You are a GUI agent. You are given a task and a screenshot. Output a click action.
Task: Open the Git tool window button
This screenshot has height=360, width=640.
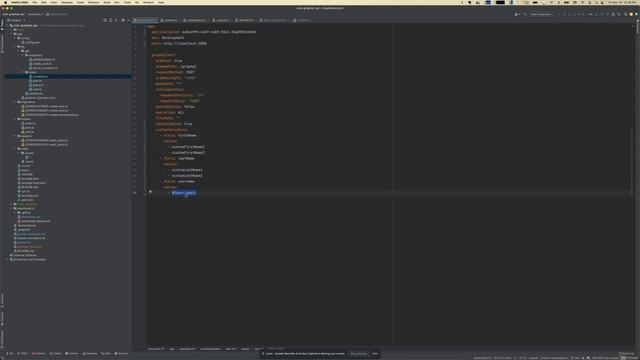click(x=9, y=353)
